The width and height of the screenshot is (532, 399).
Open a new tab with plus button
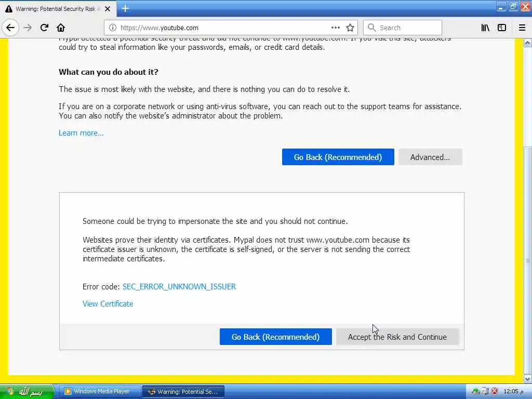[x=125, y=8]
